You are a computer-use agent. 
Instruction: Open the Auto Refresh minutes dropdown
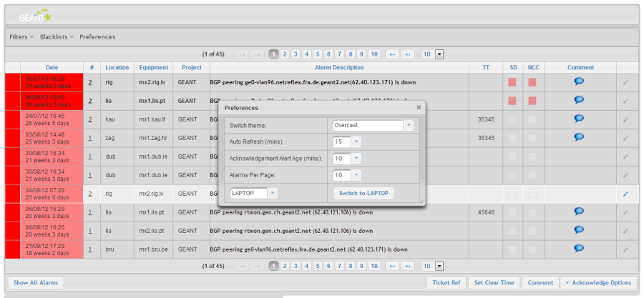point(356,141)
